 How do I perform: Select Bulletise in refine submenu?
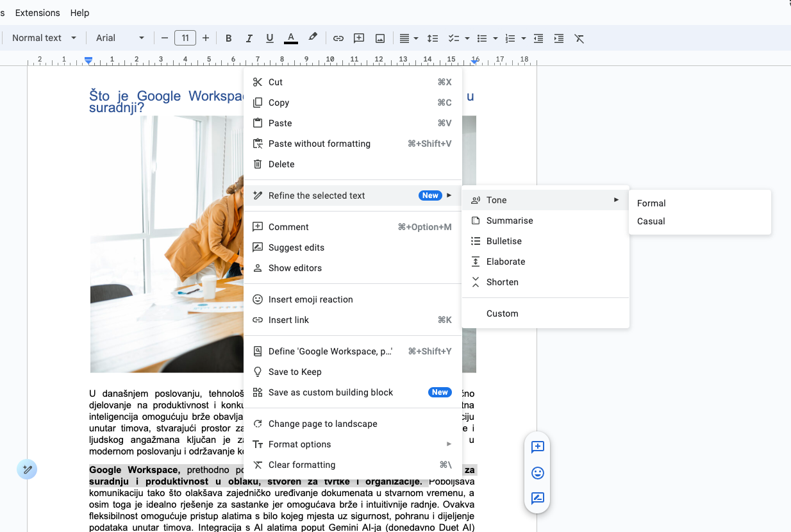545,241
